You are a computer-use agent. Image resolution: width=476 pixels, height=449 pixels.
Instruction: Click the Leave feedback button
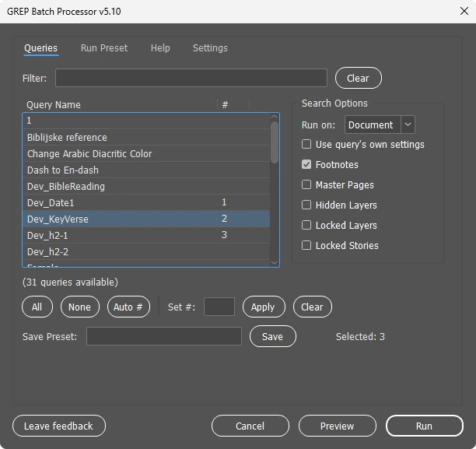click(59, 426)
